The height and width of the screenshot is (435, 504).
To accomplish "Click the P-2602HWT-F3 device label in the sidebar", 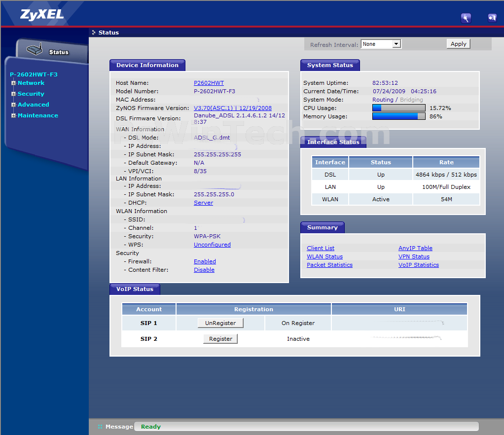I will point(34,74).
